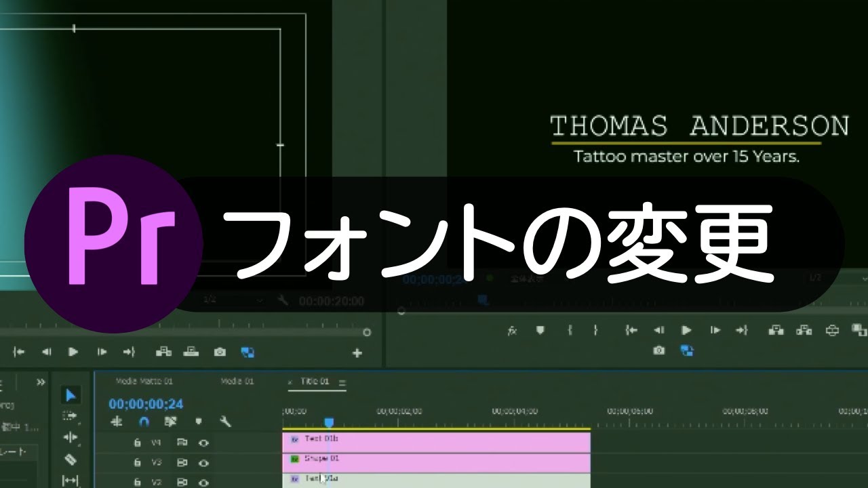Click the timeline timecode 00;00;00;24

pos(146,404)
